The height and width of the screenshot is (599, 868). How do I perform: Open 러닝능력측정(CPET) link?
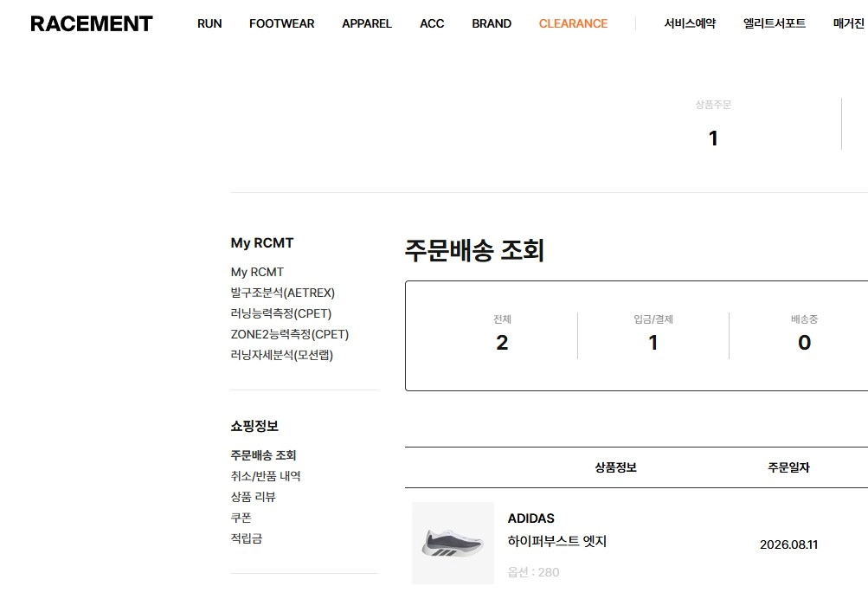[x=280, y=313]
